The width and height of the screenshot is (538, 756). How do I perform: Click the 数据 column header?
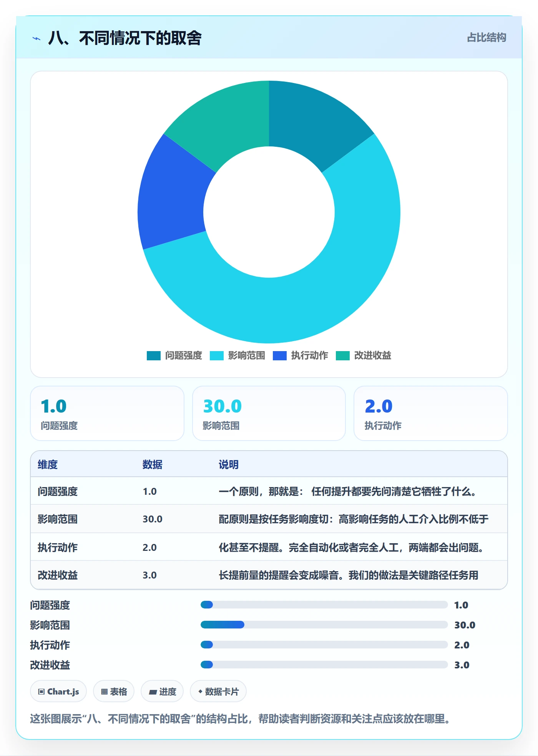click(x=153, y=464)
